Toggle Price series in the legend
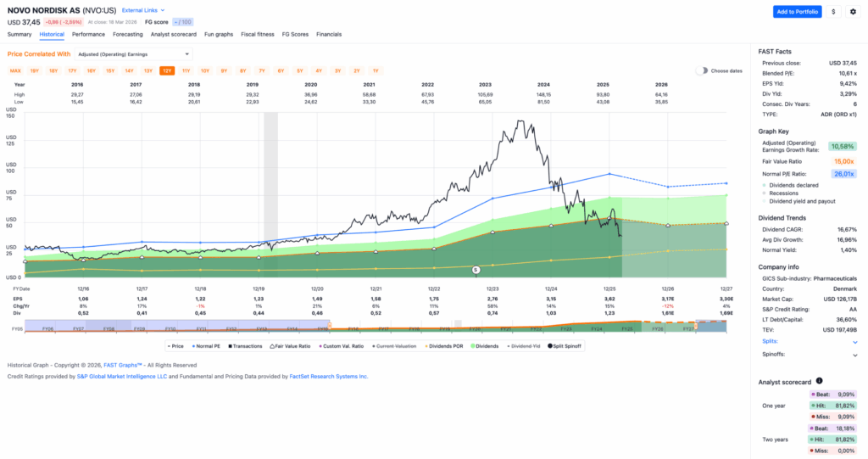The height and width of the screenshot is (459, 868). pos(175,346)
